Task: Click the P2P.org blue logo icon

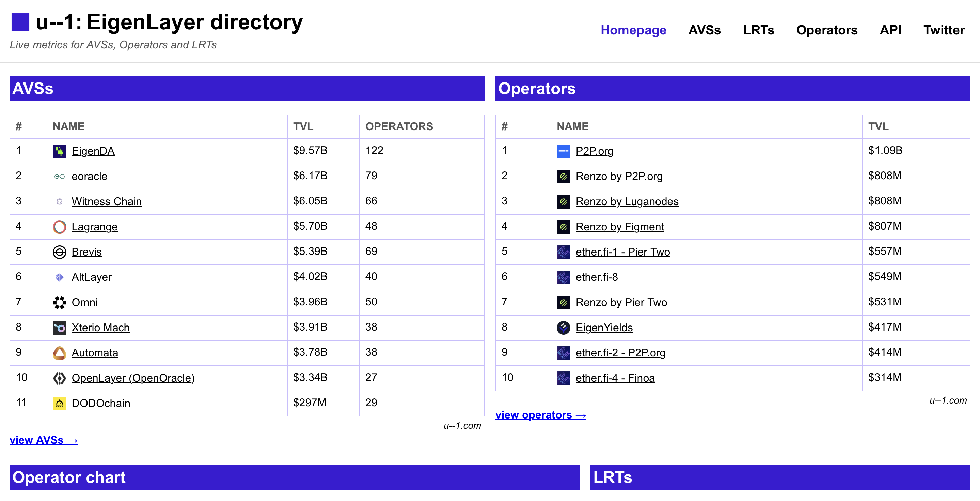Action: click(x=563, y=151)
